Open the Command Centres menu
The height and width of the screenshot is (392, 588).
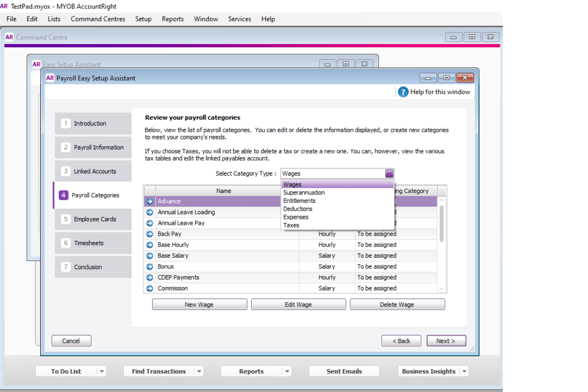point(98,19)
